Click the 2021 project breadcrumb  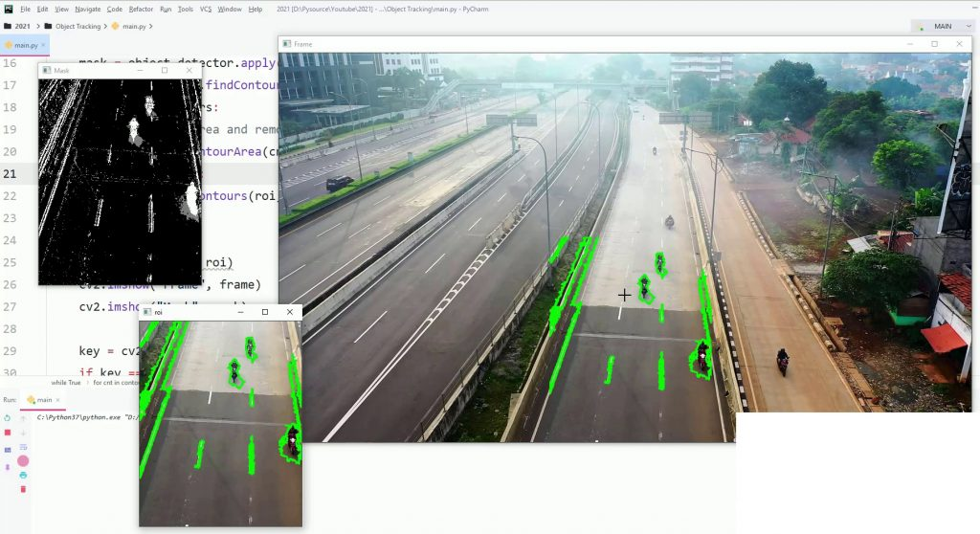click(23, 26)
